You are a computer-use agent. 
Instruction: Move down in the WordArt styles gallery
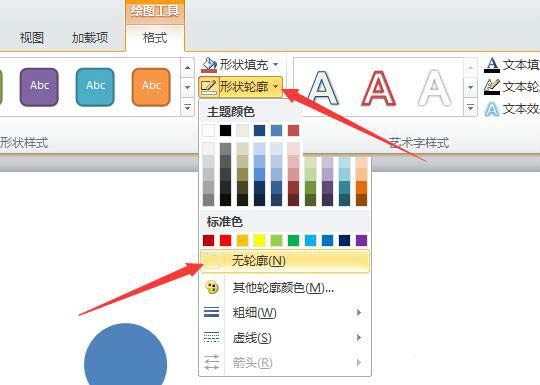470,87
